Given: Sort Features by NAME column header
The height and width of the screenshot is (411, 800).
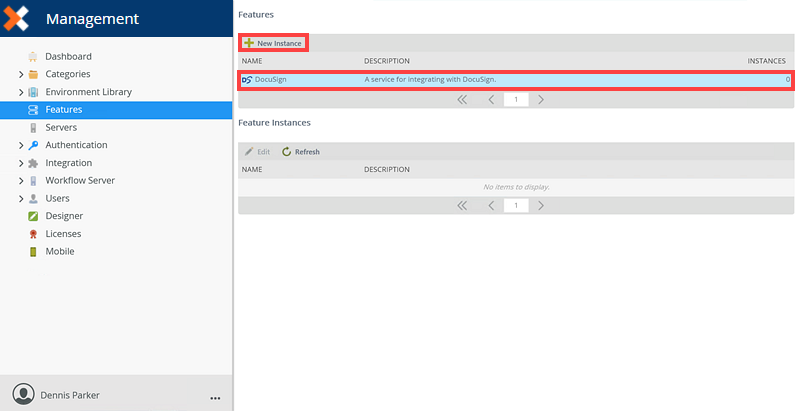Looking at the screenshot, I should pyautogui.click(x=252, y=61).
